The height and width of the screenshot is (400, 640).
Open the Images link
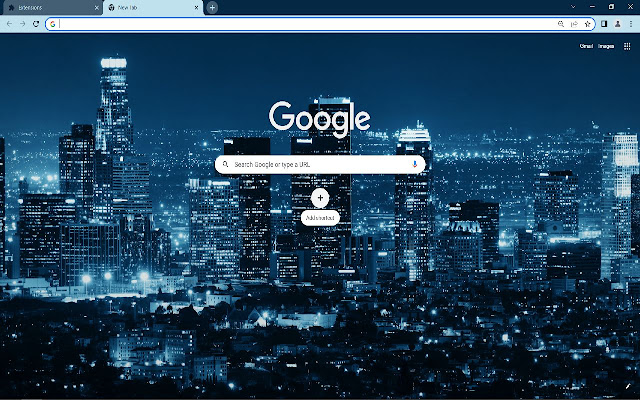point(606,46)
